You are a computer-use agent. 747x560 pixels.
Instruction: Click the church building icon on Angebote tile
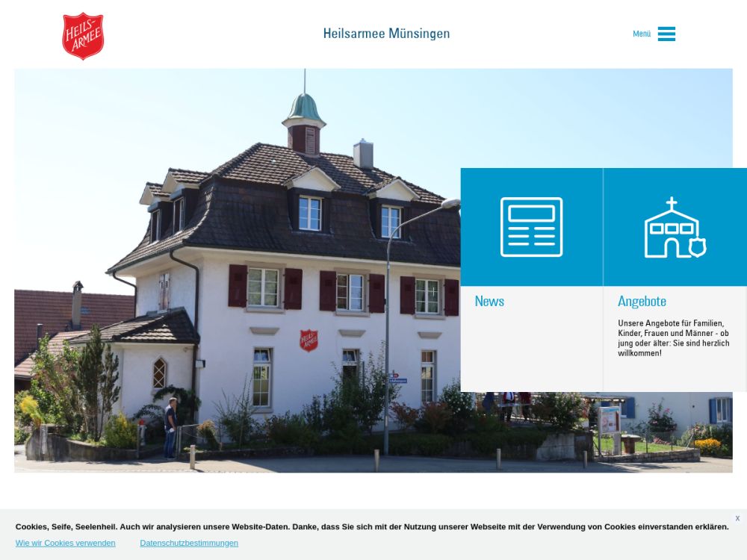tap(675, 228)
